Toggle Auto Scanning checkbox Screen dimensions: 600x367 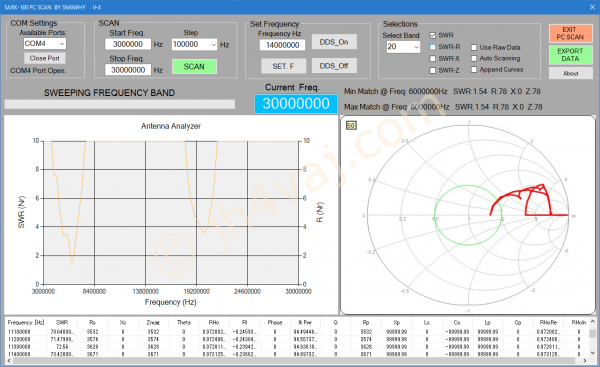click(x=474, y=58)
